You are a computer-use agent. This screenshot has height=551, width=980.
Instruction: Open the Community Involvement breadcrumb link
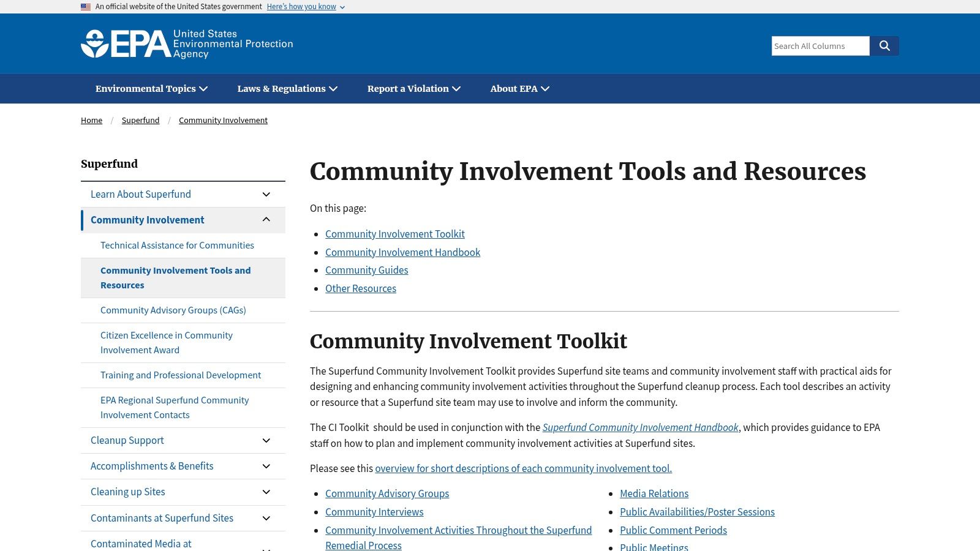tap(223, 120)
